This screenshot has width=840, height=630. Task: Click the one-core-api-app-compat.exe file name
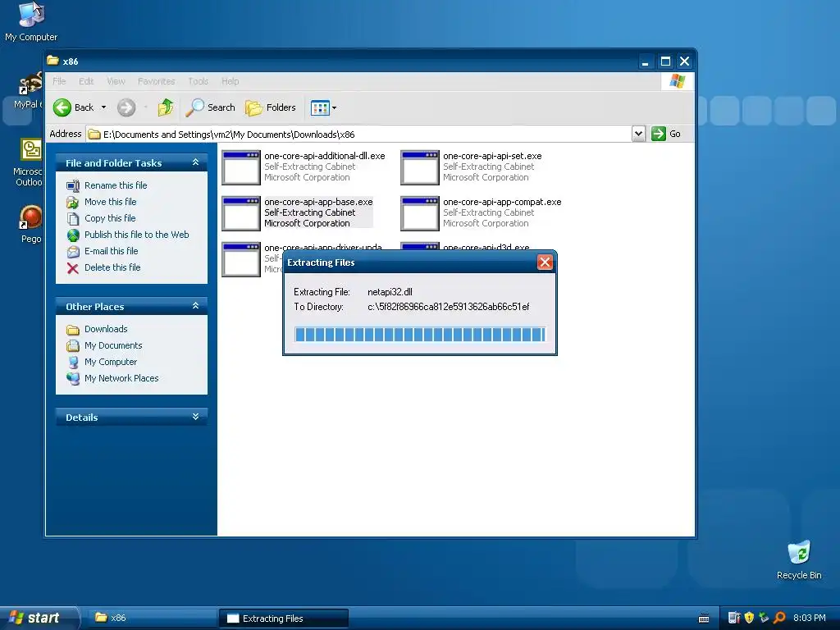[502, 202]
